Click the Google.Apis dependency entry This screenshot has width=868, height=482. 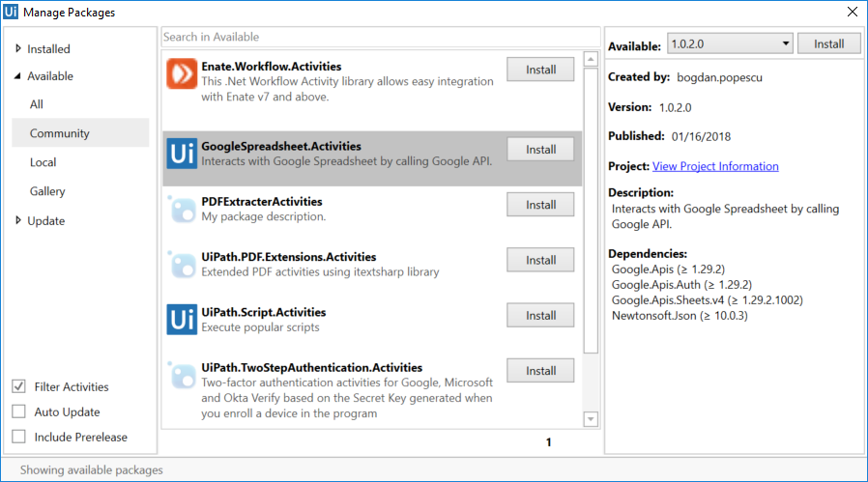tap(668, 269)
